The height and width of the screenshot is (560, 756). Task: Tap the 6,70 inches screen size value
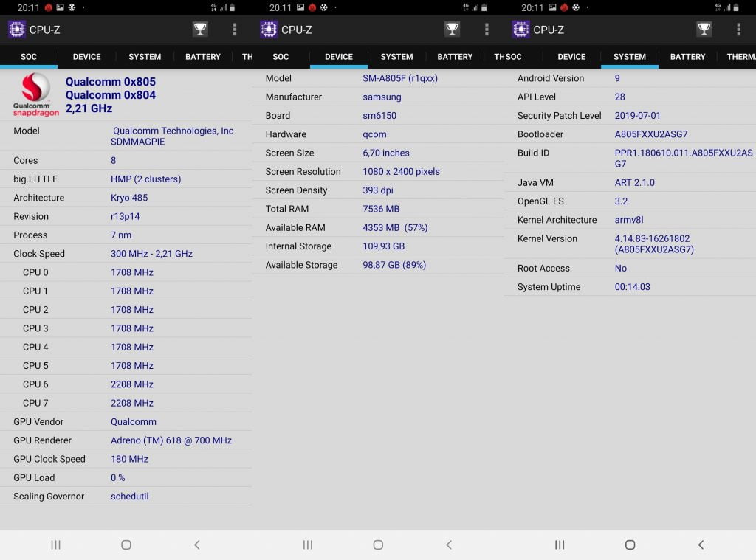pos(386,153)
